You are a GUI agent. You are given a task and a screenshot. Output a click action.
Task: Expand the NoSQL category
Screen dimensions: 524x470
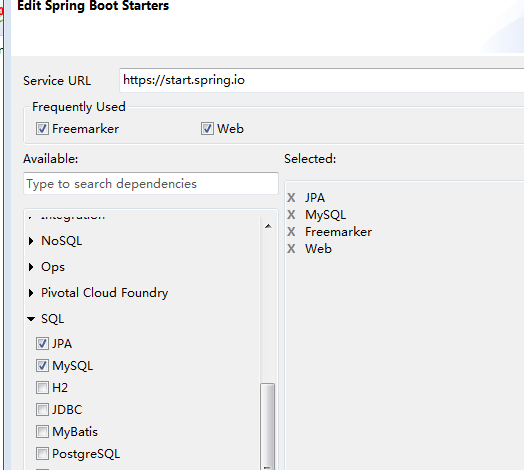point(31,241)
